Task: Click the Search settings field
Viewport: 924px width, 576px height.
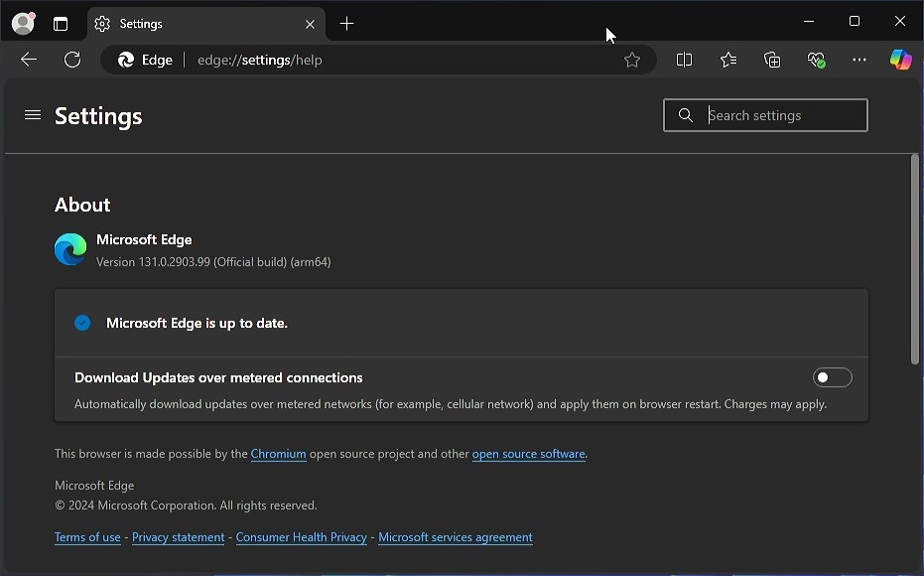Action: 779,115
